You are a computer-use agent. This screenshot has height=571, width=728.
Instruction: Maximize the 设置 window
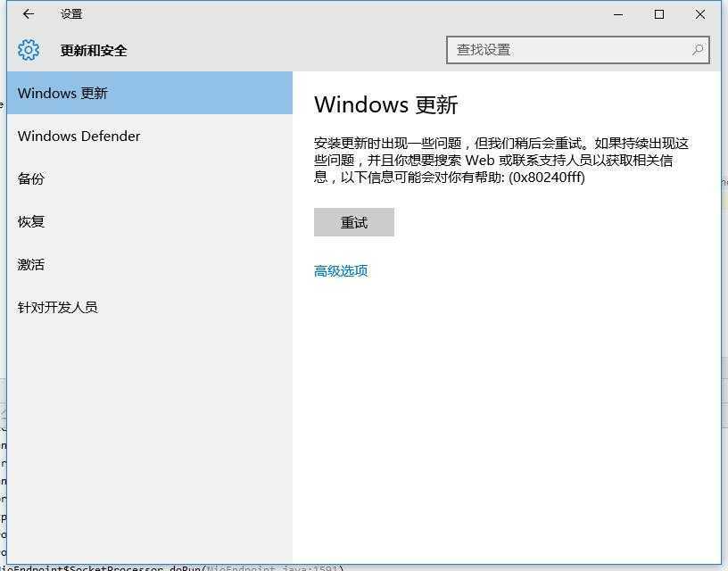tap(658, 14)
